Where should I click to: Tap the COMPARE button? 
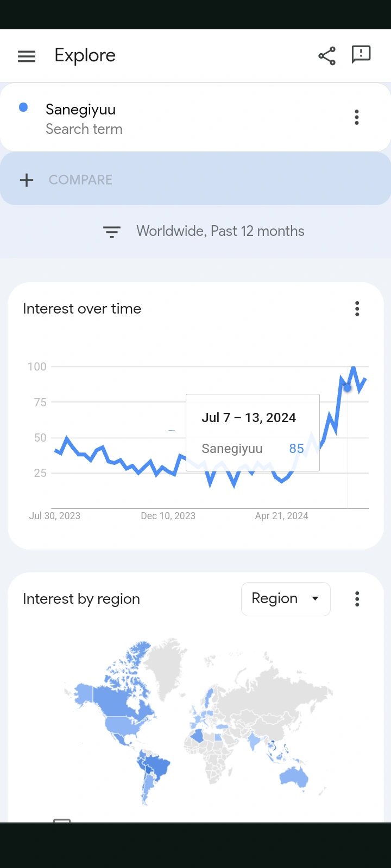(80, 180)
